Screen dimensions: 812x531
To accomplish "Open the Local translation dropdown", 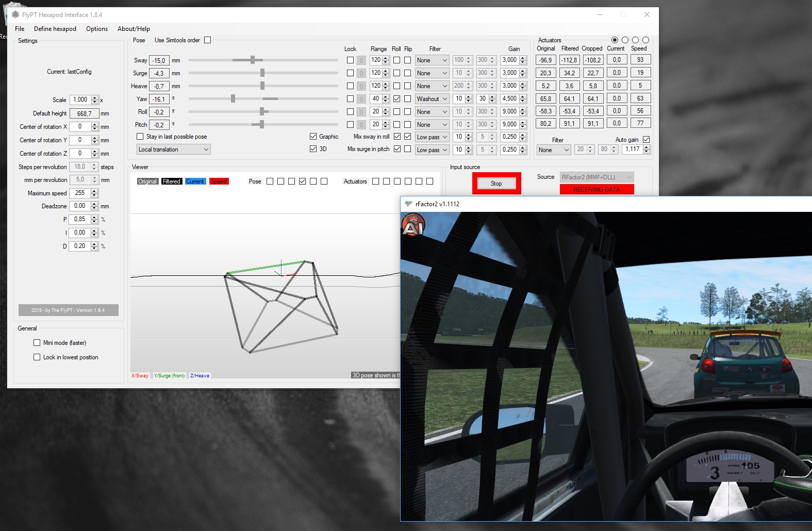I will pos(174,150).
